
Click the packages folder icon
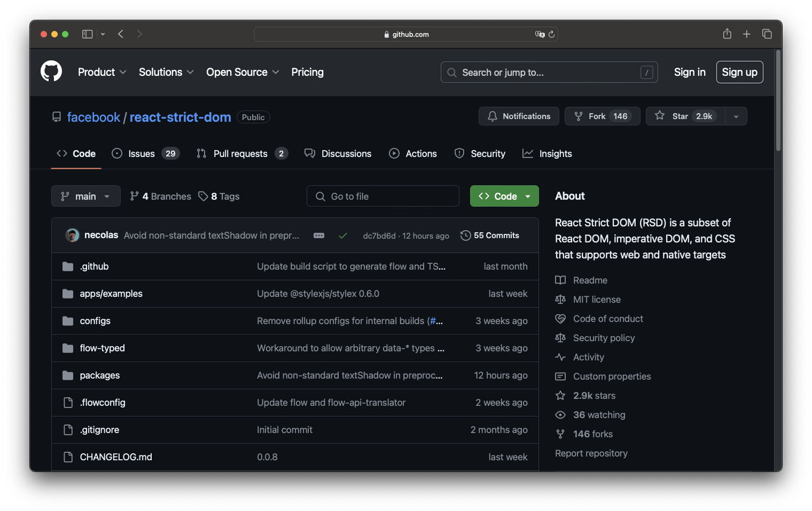[68, 375]
